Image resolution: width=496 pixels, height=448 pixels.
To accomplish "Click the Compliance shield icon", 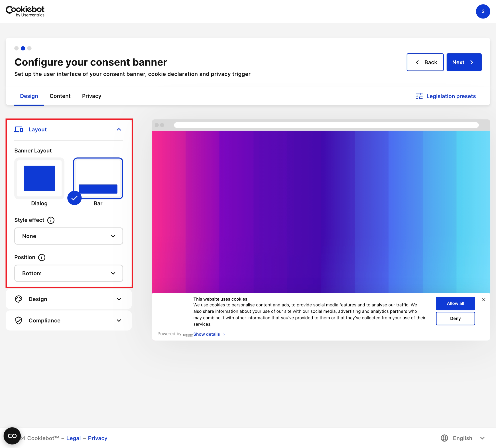I will pos(19,320).
